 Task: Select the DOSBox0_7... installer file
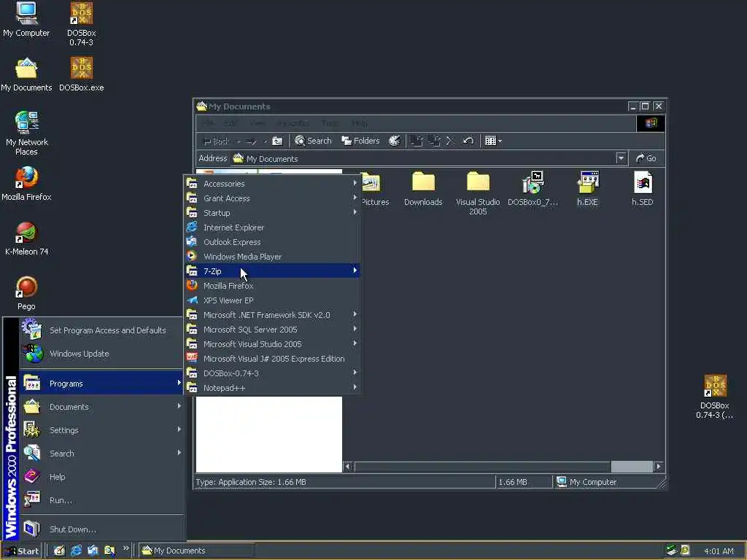click(x=533, y=189)
